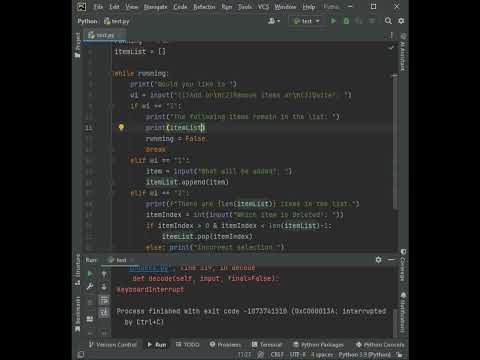Select Run tool window tab at bottom

pos(157,345)
